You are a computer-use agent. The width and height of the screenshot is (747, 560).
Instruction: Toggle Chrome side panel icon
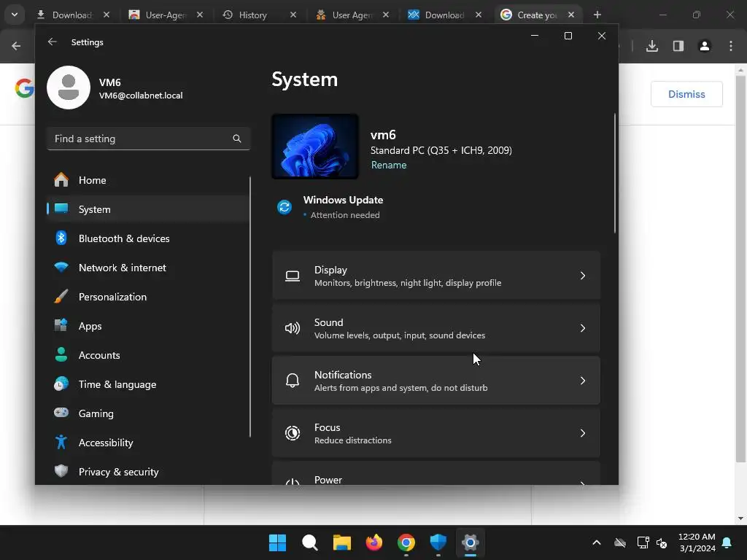tap(678, 46)
